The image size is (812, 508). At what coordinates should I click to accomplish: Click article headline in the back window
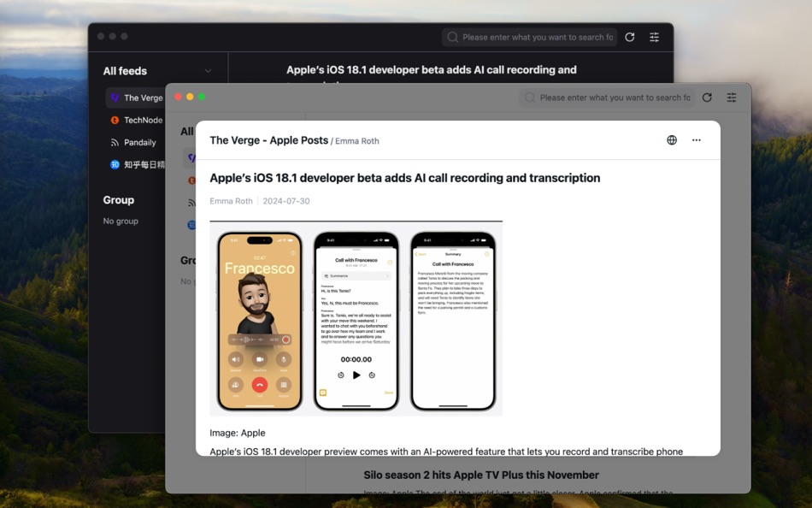[x=432, y=70]
